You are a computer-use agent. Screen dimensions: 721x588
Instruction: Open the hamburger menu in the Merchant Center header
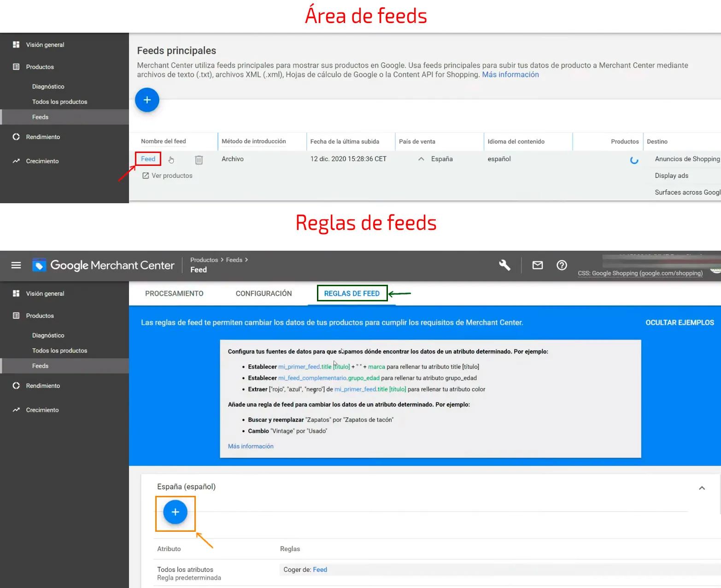16,265
